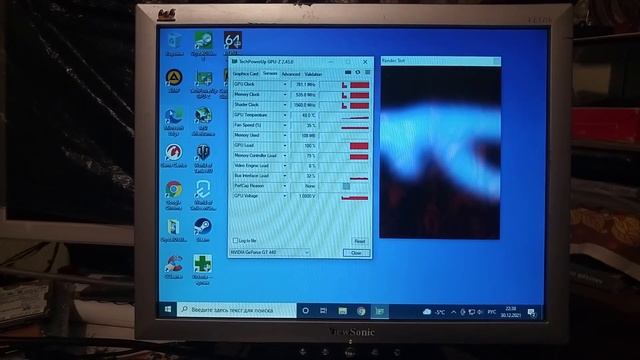Open GPU-Z hamburger menu icon
The image size is (640, 360).
[x=367, y=73]
